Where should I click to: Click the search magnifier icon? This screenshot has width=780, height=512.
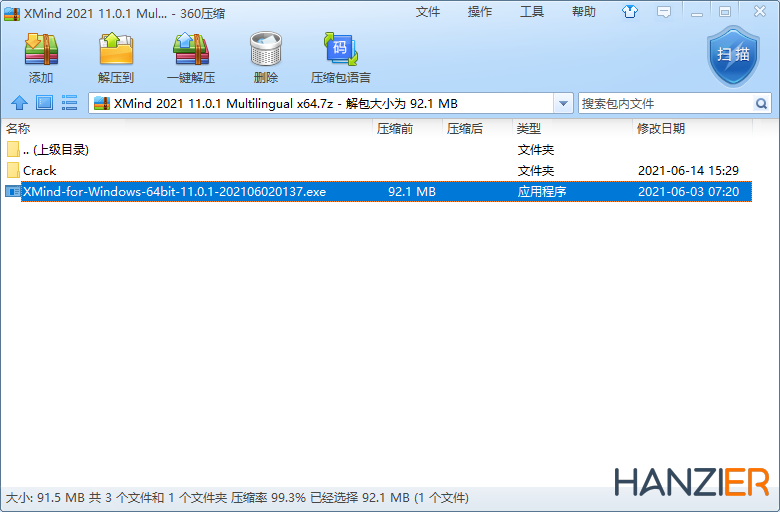tap(761, 103)
